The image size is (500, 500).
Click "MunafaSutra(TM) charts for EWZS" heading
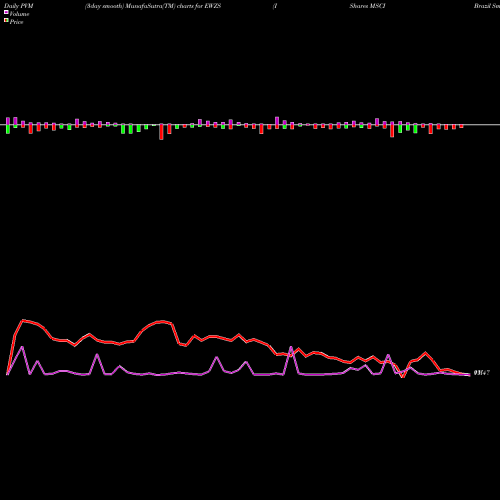[x=173, y=6]
